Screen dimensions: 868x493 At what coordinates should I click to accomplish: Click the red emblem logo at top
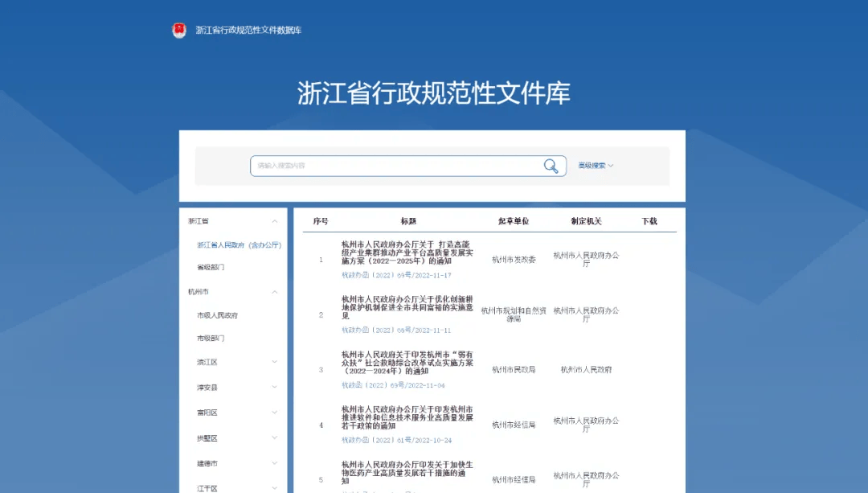click(x=178, y=31)
